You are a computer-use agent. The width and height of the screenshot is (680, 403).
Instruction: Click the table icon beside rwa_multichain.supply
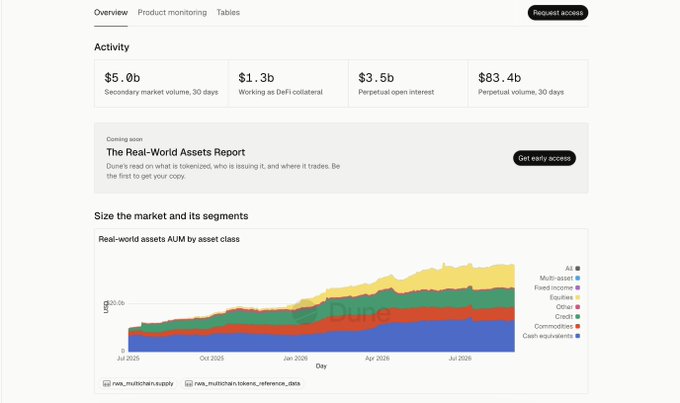click(107, 383)
